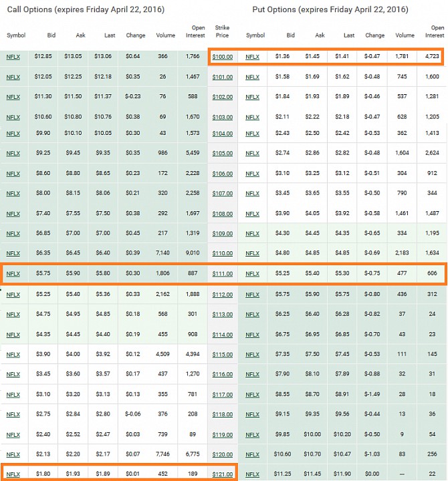Click call NFLX symbol in $100.00 row
448x481 pixels.
coord(13,57)
